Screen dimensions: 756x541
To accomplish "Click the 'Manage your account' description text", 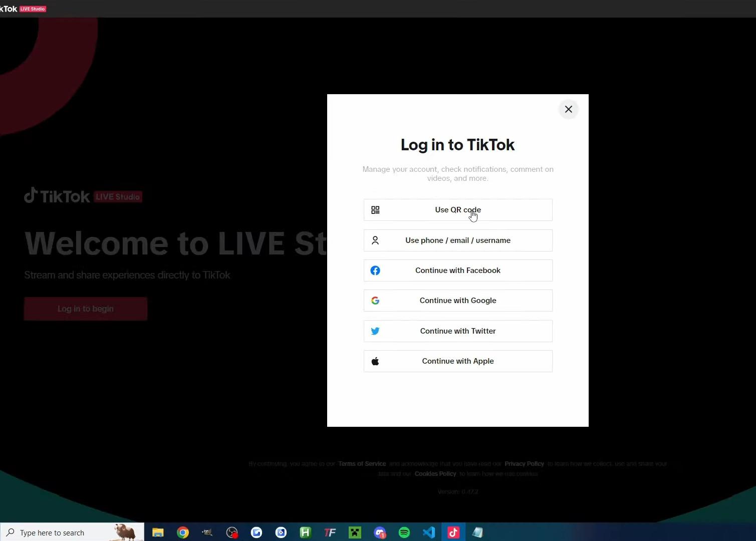I will coord(458,174).
